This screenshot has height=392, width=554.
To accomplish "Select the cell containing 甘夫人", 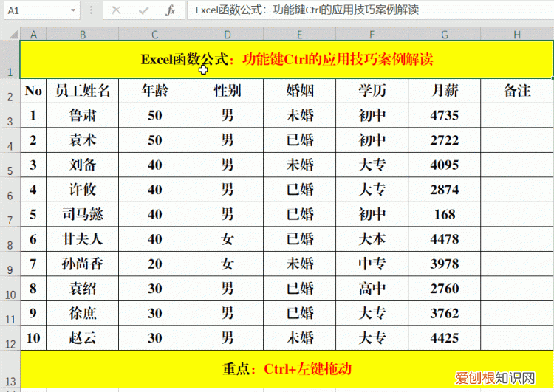I will [82, 239].
